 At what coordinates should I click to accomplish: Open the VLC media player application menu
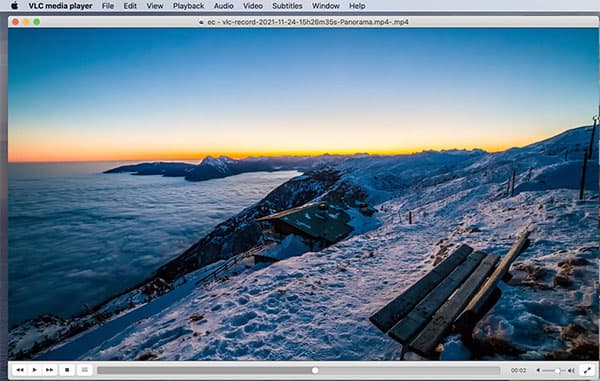[x=60, y=6]
